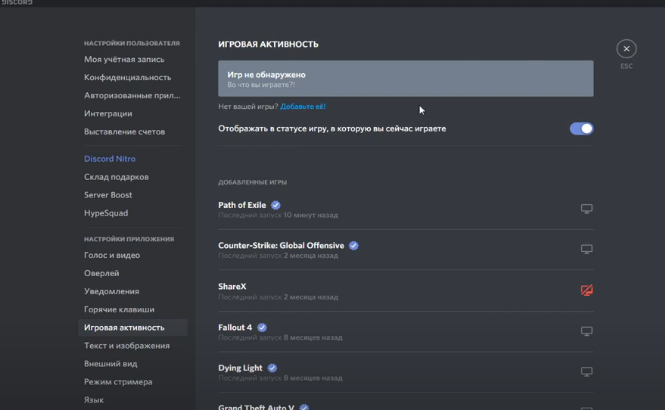Screen dimensions: 665x410
Task: Open 'Оверлей' settings
Action: point(102,273)
